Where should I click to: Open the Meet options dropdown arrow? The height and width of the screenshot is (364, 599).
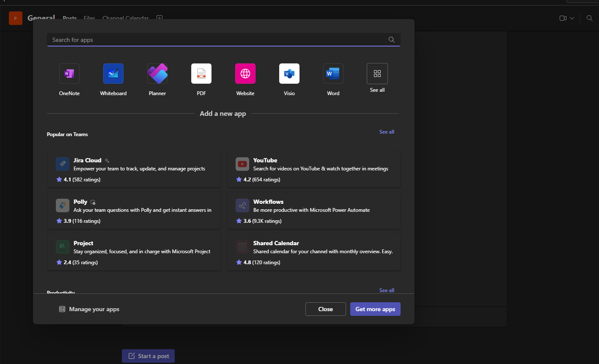(572, 18)
